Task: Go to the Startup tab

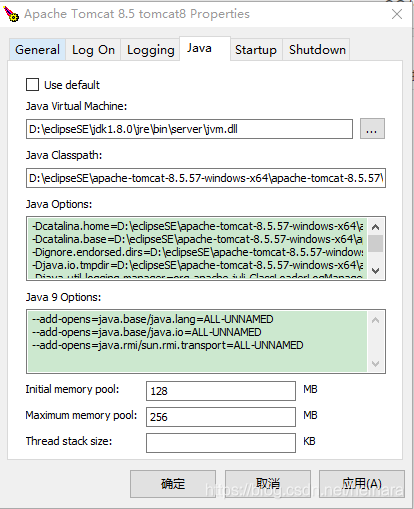Action: coord(256,50)
